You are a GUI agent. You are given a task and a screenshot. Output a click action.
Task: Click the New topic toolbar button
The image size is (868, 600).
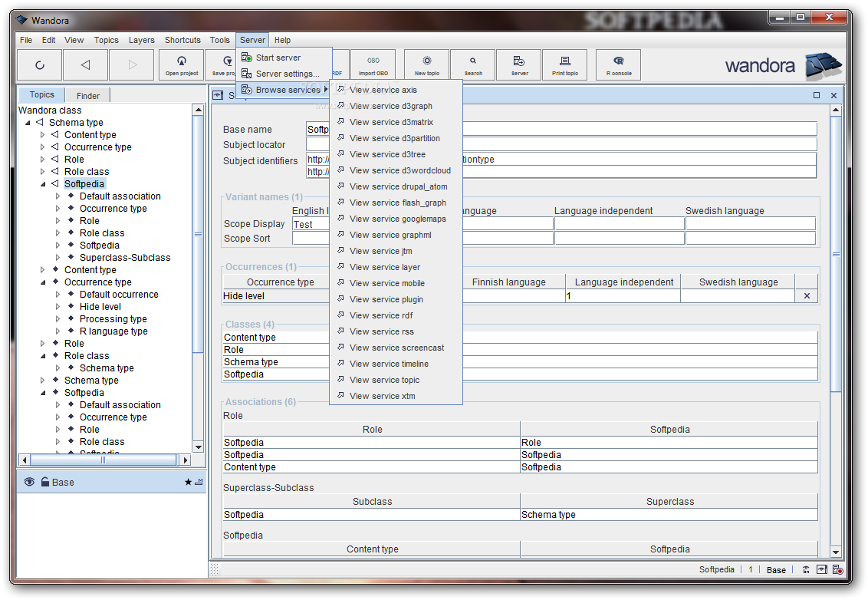427,64
